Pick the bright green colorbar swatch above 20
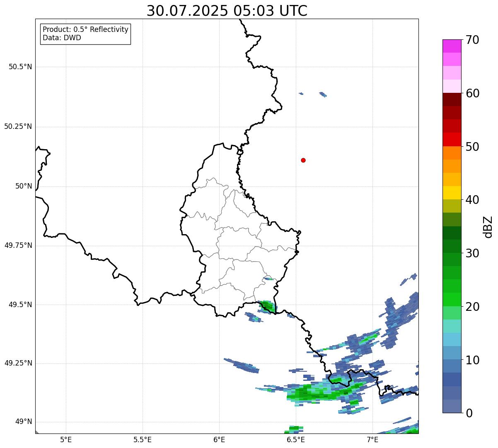 point(452,300)
